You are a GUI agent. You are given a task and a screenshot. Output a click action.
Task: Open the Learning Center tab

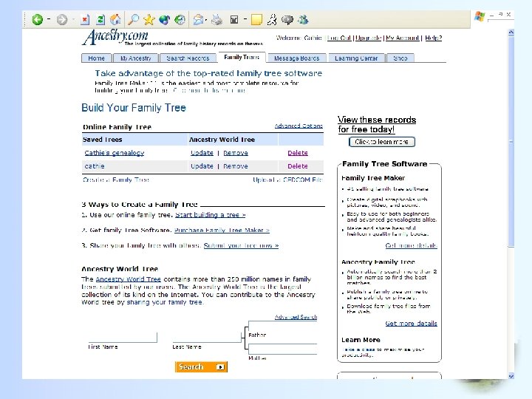356,58
